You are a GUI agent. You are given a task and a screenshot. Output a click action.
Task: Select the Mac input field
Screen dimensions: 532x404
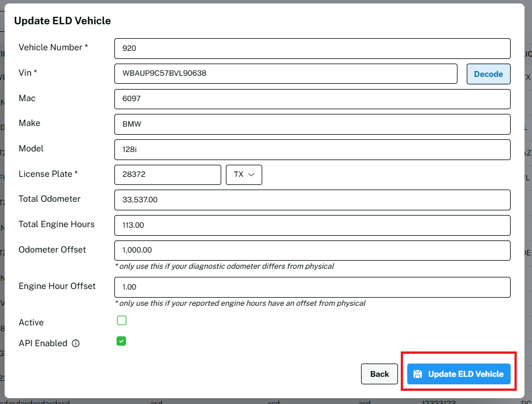[x=312, y=99]
